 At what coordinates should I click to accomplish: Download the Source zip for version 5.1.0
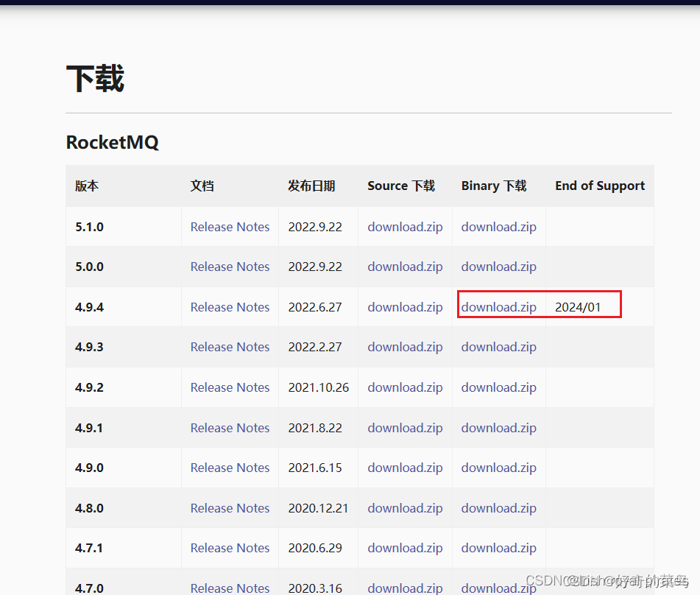[405, 227]
